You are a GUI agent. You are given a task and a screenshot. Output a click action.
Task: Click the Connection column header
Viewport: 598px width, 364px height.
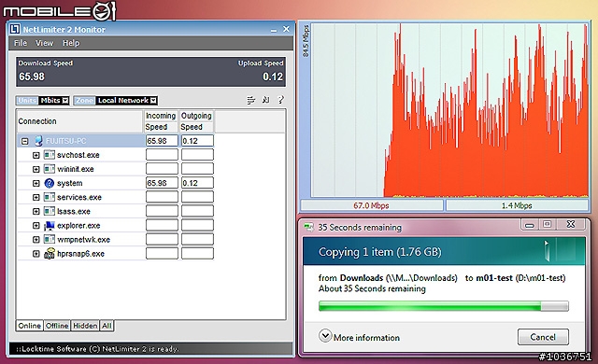tap(79, 121)
